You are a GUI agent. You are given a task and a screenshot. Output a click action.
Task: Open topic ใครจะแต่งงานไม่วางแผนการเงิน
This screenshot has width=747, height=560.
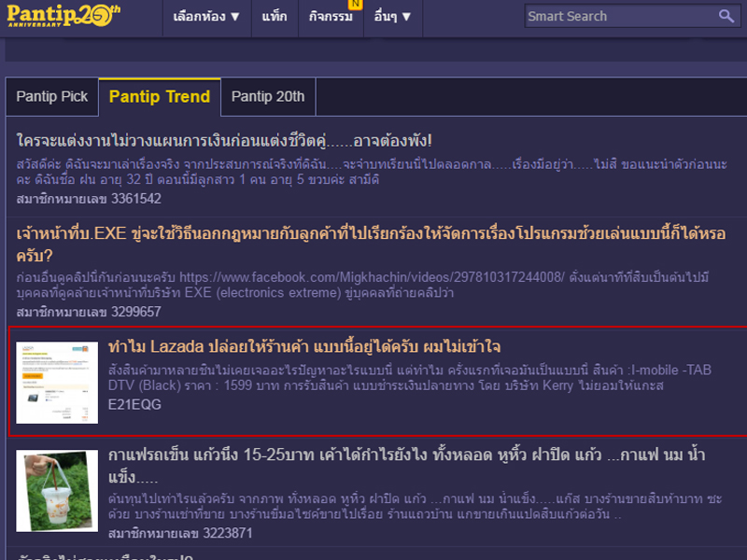pos(224,141)
